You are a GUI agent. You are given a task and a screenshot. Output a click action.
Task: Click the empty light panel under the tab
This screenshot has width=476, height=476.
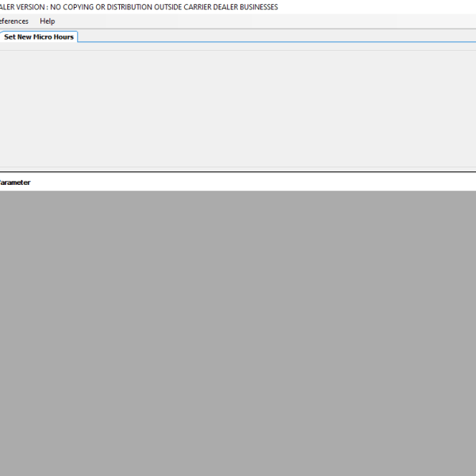pos(238,107)
